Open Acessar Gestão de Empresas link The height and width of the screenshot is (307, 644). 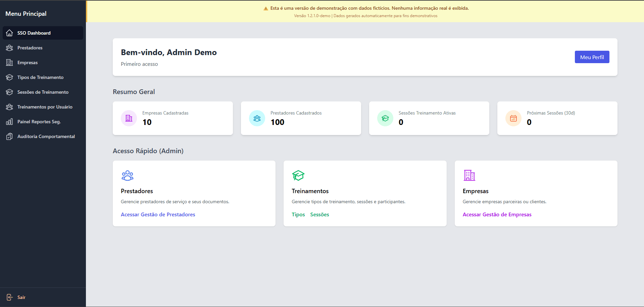(497, 214)
